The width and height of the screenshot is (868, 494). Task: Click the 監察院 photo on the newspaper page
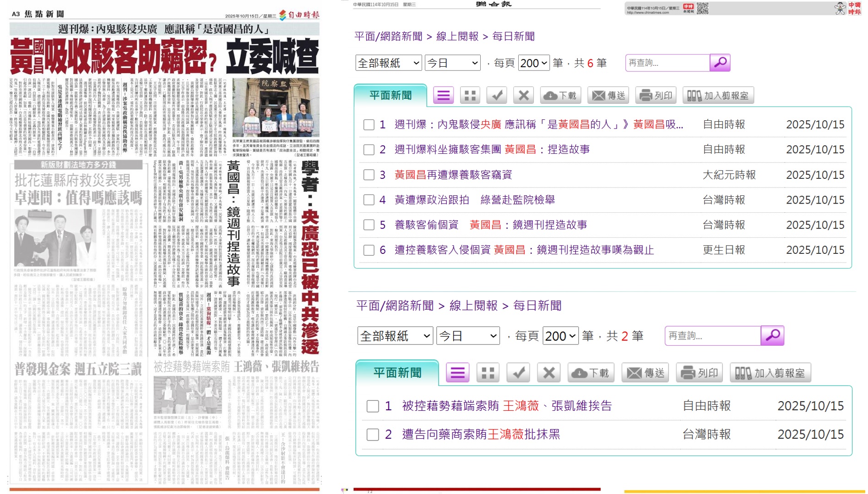(276, 108)
